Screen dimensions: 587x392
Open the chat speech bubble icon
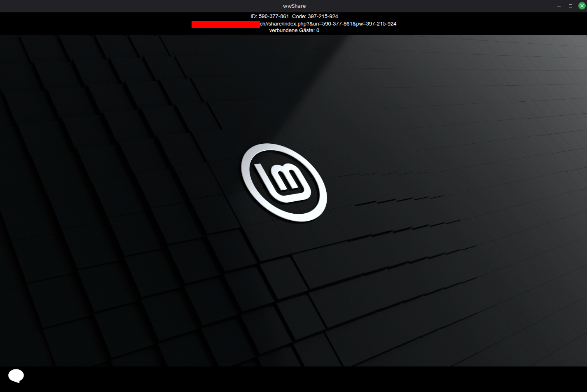click(16, 376)
